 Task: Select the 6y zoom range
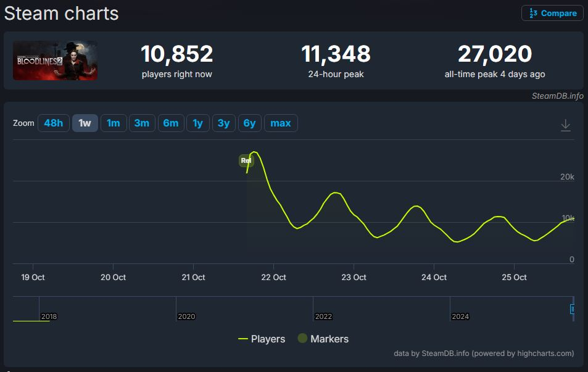click(x=249, y=123)
